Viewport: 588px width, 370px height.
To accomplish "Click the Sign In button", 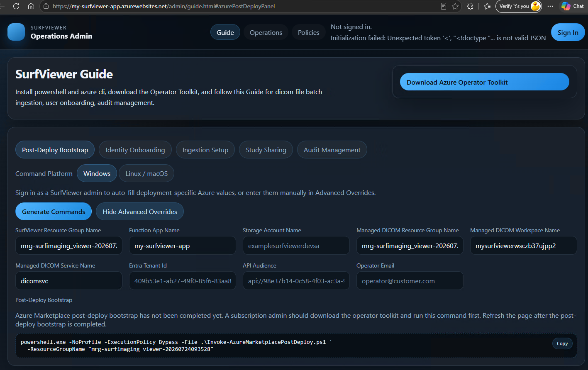I will pyautogui.click(x=568, y=32).
